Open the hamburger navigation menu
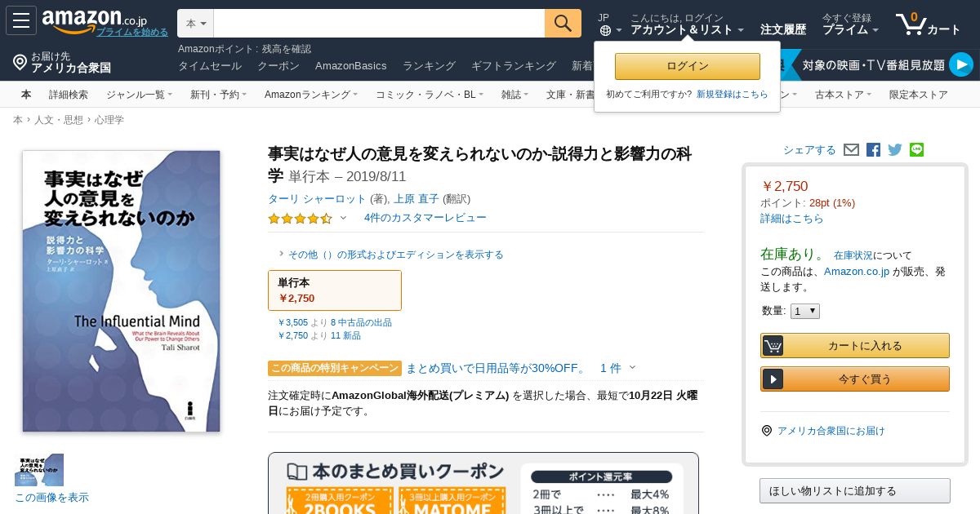 20,20
